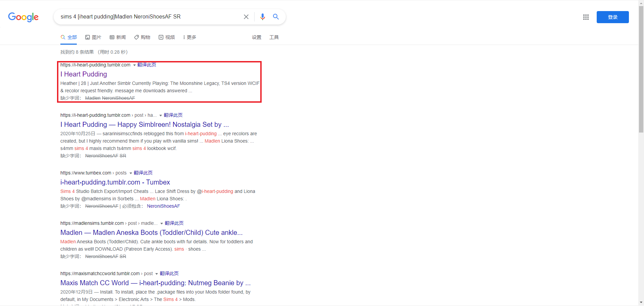
Task: Expand dropdown arrow beside maxismatchccworld.tumblr.com URL
Action: point(157,274)
